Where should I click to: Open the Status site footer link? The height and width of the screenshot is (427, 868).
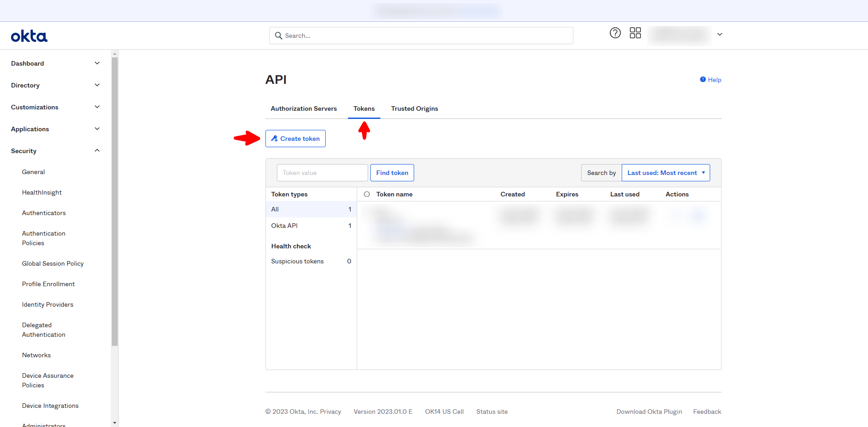tap(492, 412)
